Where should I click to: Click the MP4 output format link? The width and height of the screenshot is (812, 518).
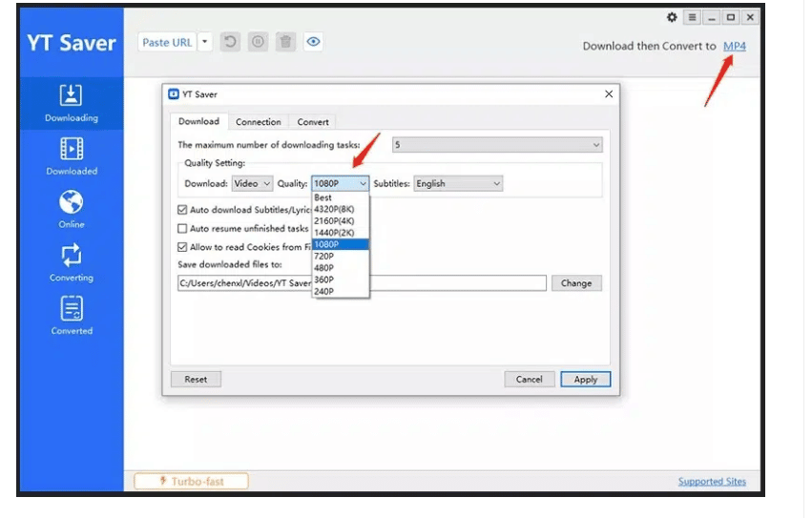click(x=735, y=46)
